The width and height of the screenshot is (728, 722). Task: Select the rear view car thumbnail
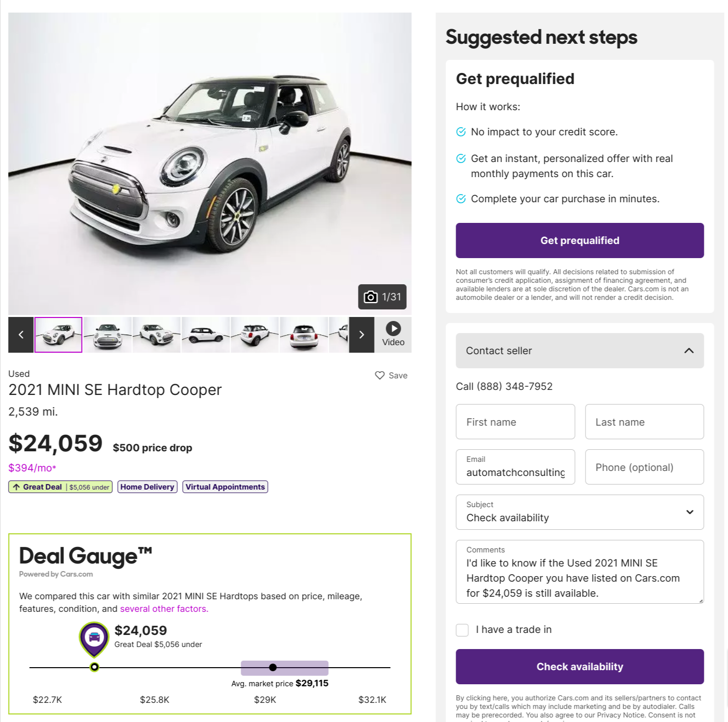tap(303, 335)
